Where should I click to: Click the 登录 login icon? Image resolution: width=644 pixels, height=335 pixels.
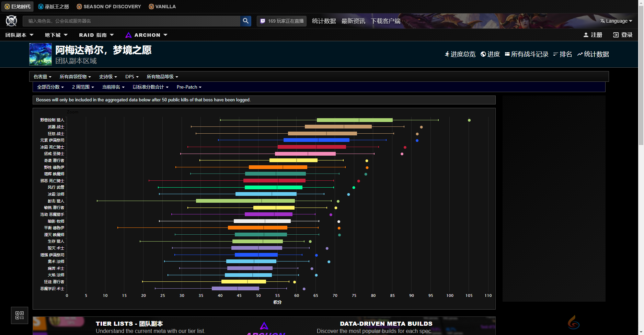tap(616, 35)
